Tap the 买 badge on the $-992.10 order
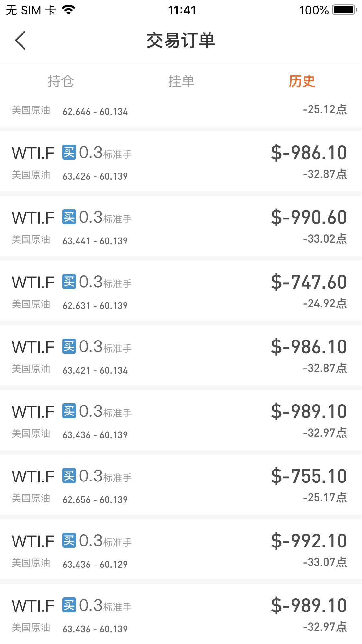 (x=69, y=540)
